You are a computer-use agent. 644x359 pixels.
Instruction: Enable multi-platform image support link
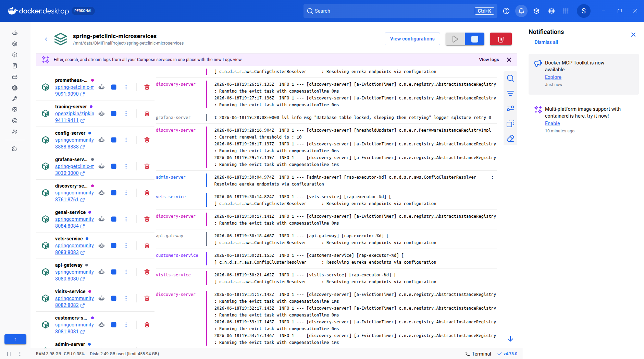[553, 123]
